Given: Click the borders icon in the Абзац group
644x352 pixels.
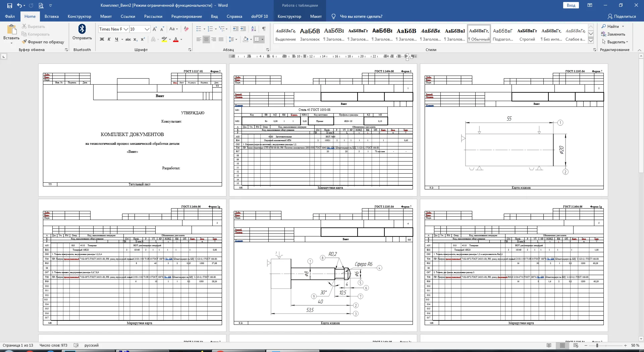Looking at the screenshot, I should tap(257, 40).
